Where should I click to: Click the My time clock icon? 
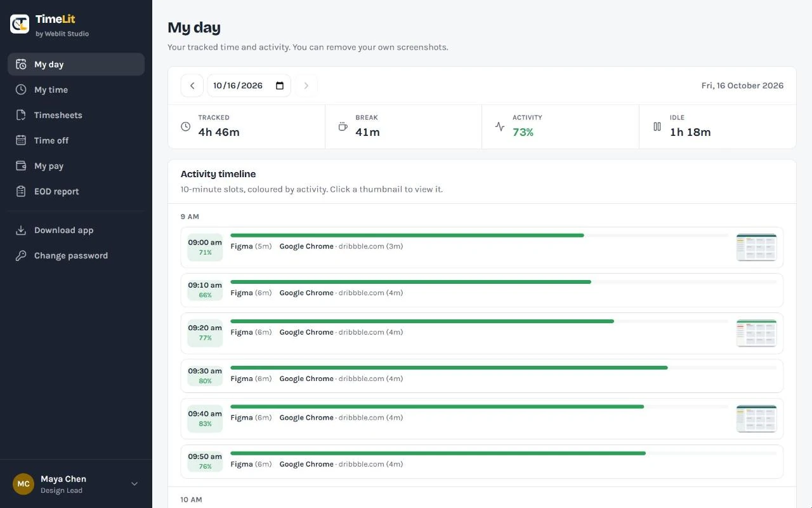click(x=21, y=90)
